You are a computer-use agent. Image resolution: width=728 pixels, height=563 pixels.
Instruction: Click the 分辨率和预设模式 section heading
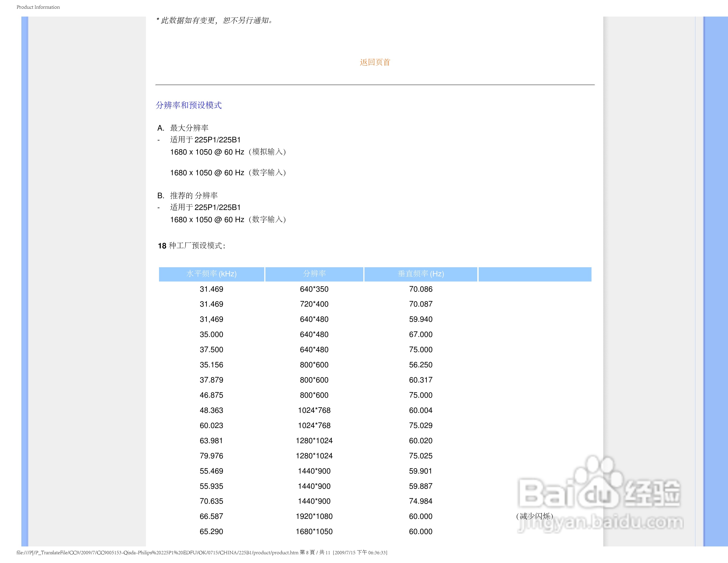click(189, 105)
